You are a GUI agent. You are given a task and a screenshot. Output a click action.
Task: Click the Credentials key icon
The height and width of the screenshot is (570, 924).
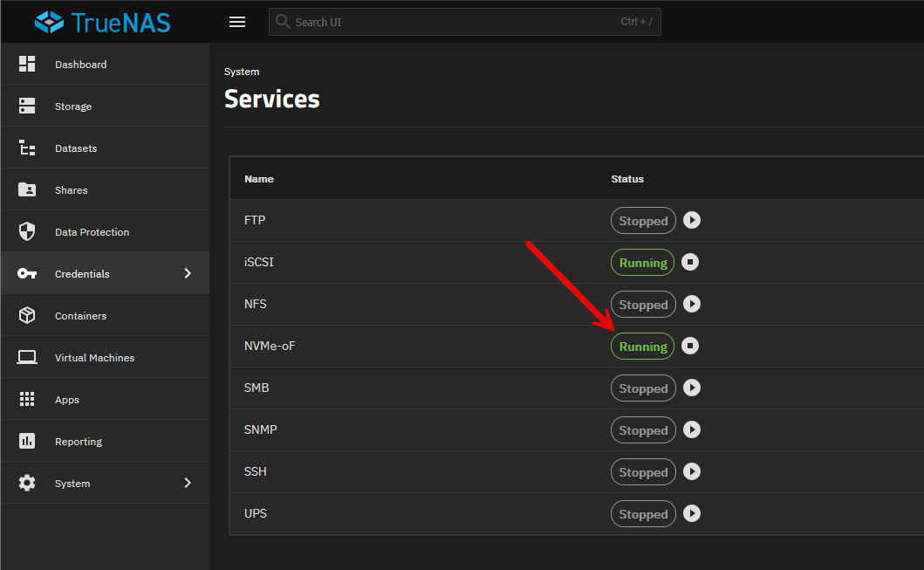click(27, 273)
